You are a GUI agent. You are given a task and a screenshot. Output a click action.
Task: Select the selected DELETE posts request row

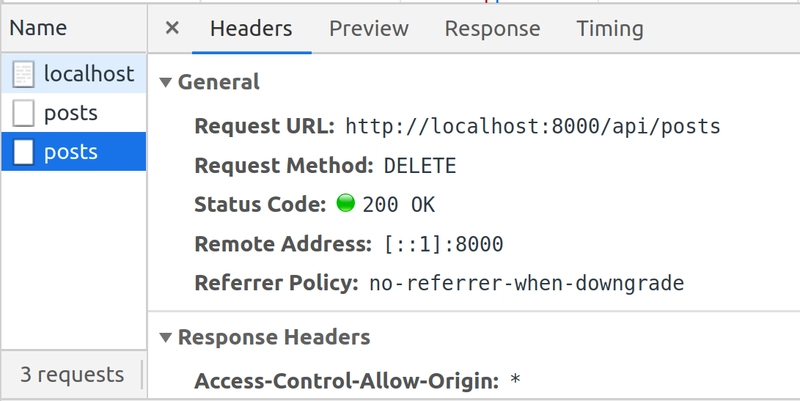[73, 152]
